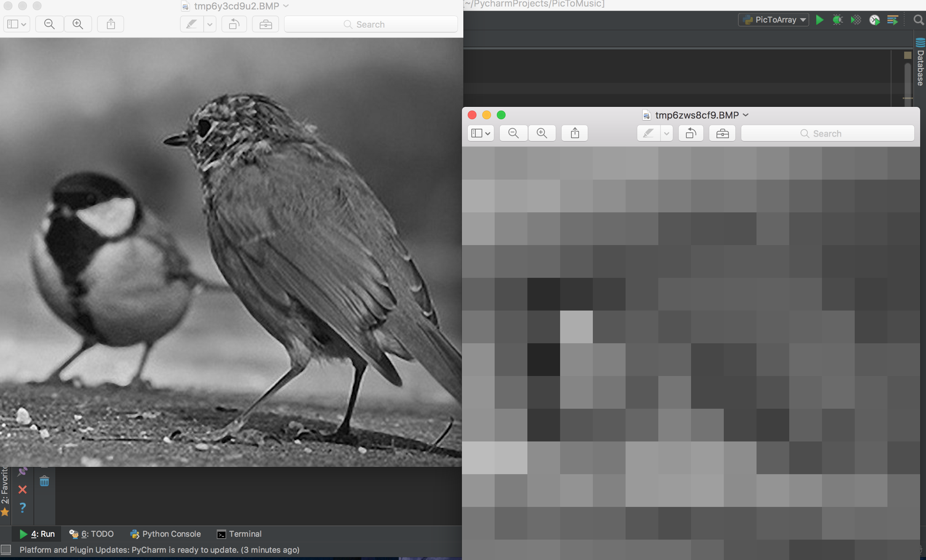Rotate image in tmp6zws8cf9.BMP window
This screenshot has height=560, width=926.
[691, 133]
